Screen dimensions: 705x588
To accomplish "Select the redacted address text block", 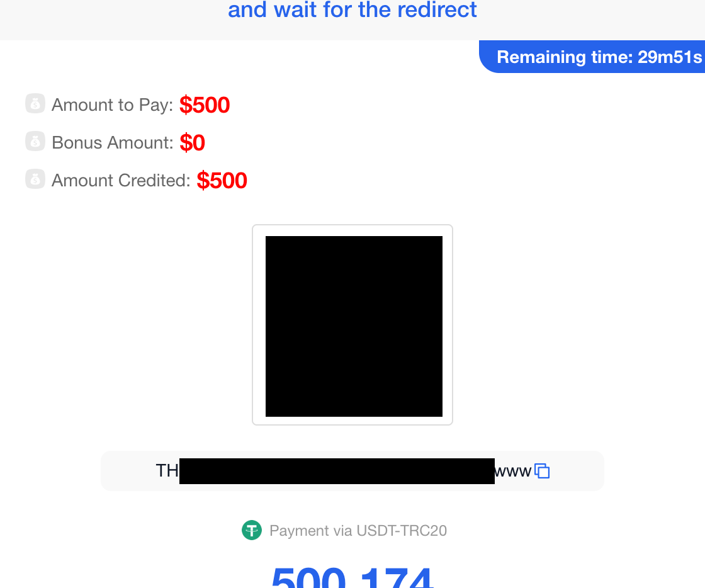I will coord(337,470).
